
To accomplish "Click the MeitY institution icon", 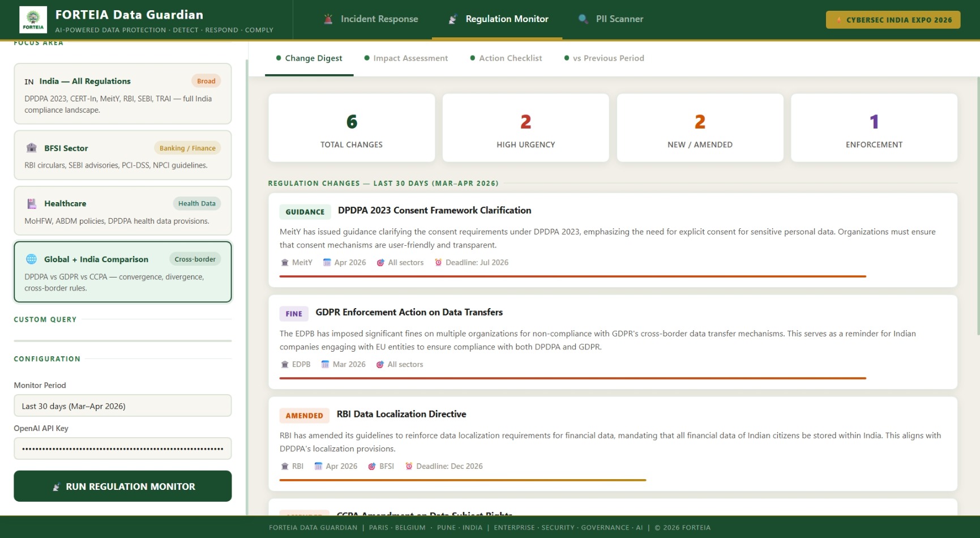I will pos(285,263).
